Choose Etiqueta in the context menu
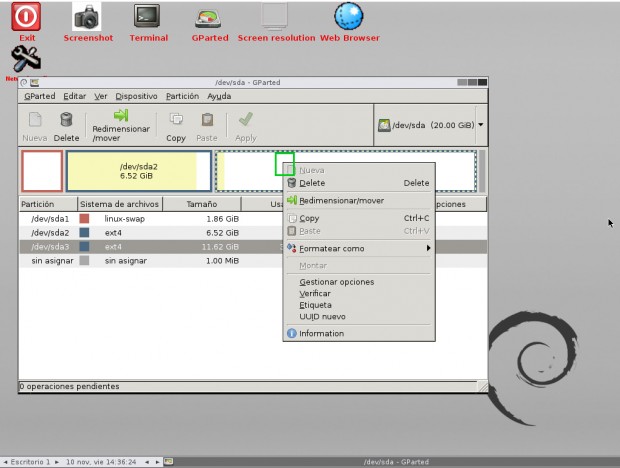Image resolution: width=620 pixels, height=468 pixels. 359,305
